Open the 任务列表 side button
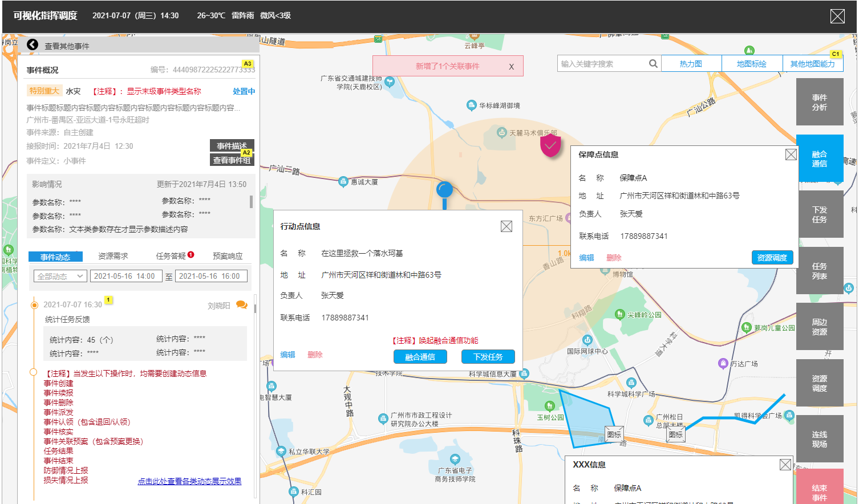Image resolution: width=859 pixels, height=504 pixels. point(820,271)
